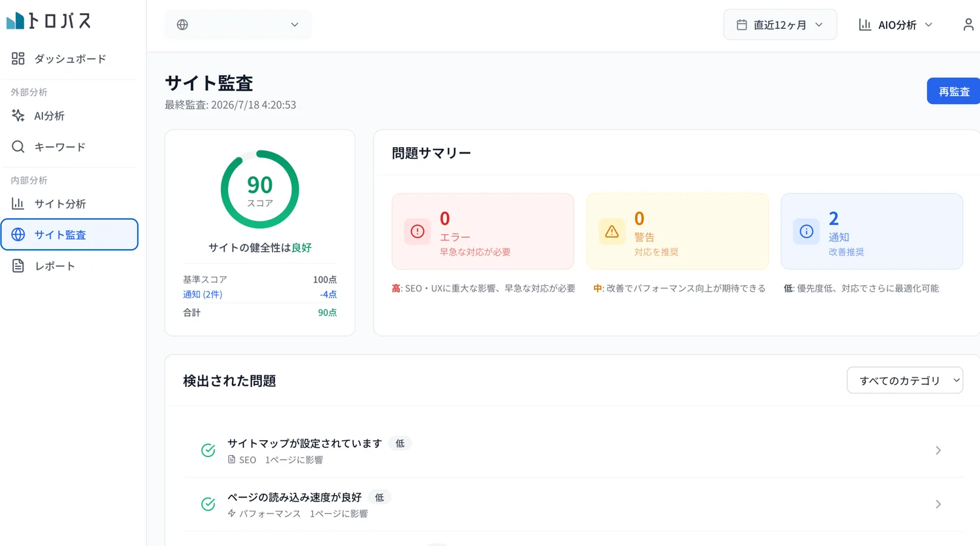Click the globe icon in site selector

tap(182, 25)
